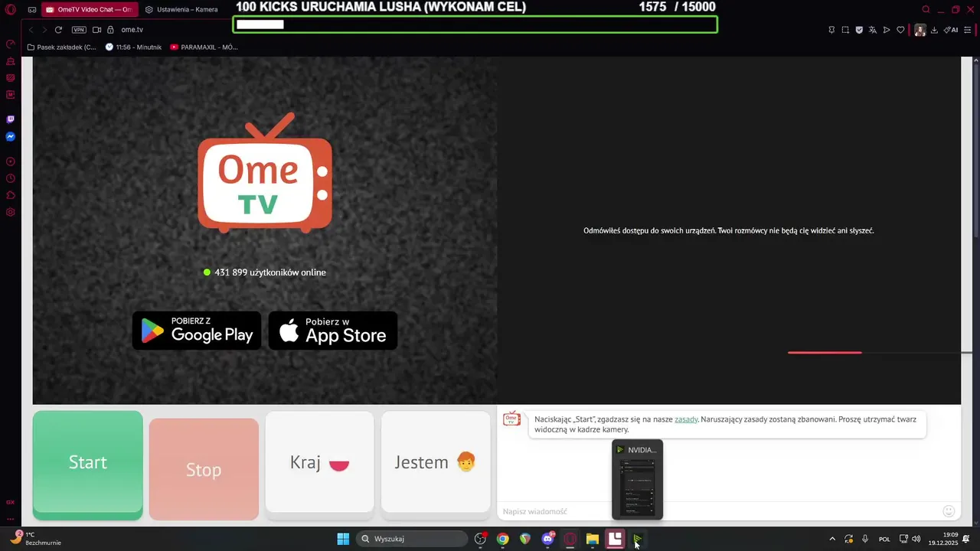980x551 pixels.
Task: Open the emoji smiley picker in chat
Action: tap(949, 511)
